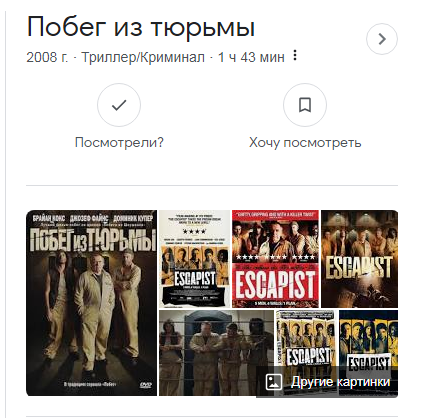Click the Хочу посмотреть label
Image resolution: width=434 pixels, height=418 pixels.
305,143
